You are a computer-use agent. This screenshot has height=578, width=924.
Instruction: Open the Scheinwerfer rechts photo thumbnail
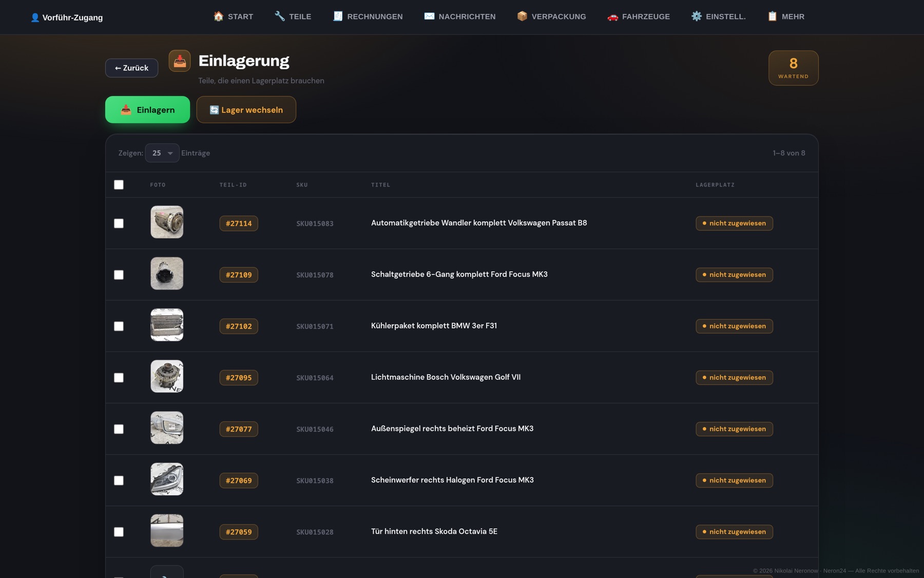167,479
